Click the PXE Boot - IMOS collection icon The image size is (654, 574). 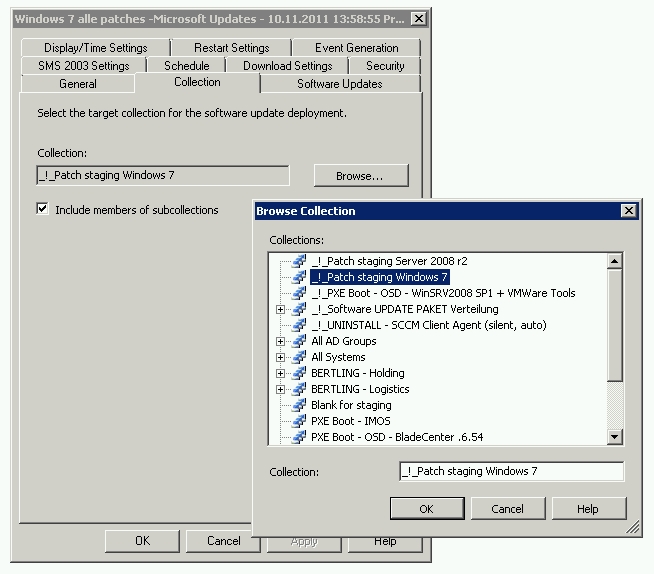pyautogui.click(x=299, y=421)
